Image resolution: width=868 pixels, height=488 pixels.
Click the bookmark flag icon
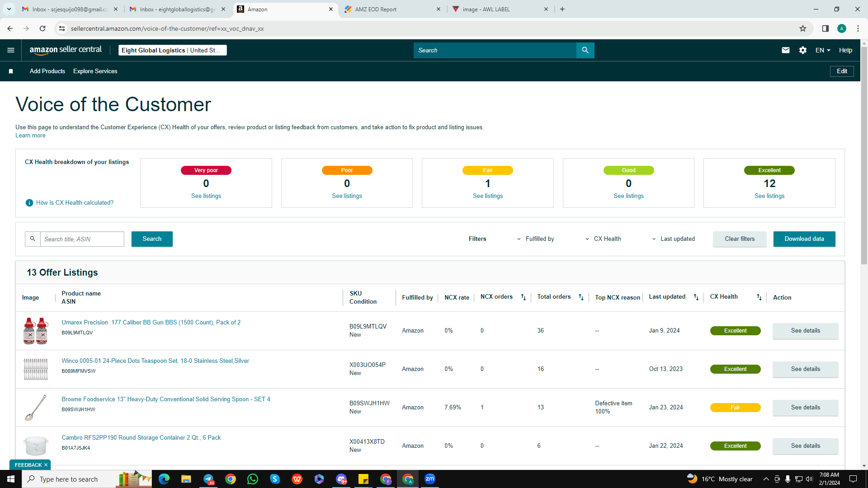pyautogui.click(x=11, y=71)
